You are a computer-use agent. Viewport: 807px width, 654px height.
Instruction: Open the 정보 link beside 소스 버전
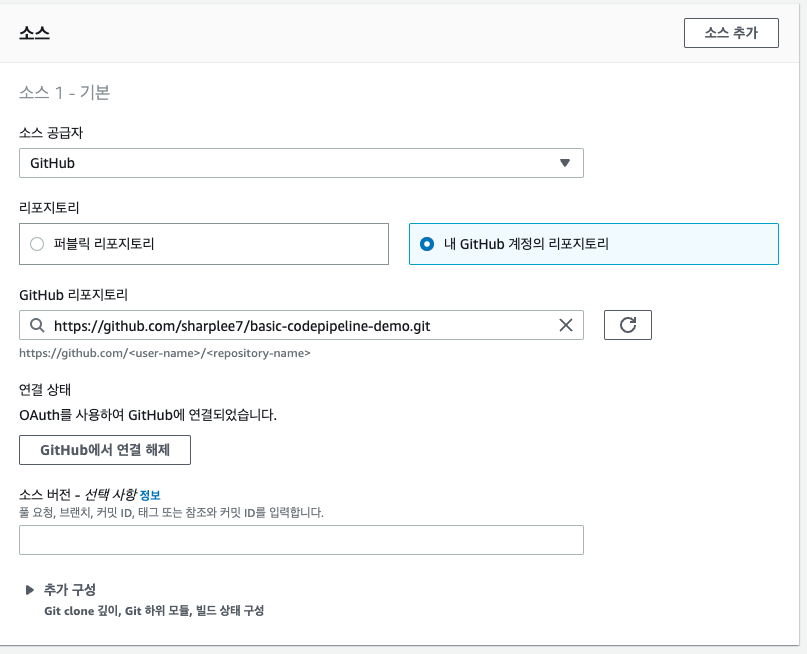click(x=150, y=495)
